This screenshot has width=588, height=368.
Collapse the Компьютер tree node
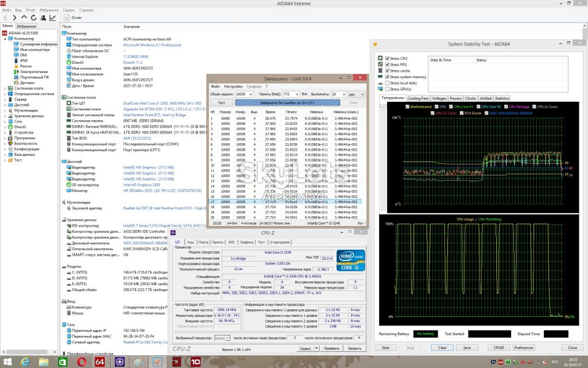[x=5, y=39]
